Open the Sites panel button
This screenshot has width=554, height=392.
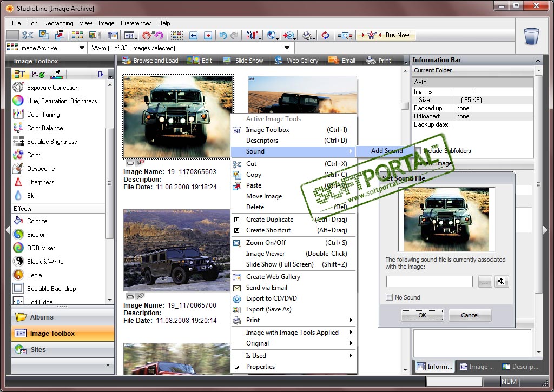pyautogui.click(x=63, y=350)
